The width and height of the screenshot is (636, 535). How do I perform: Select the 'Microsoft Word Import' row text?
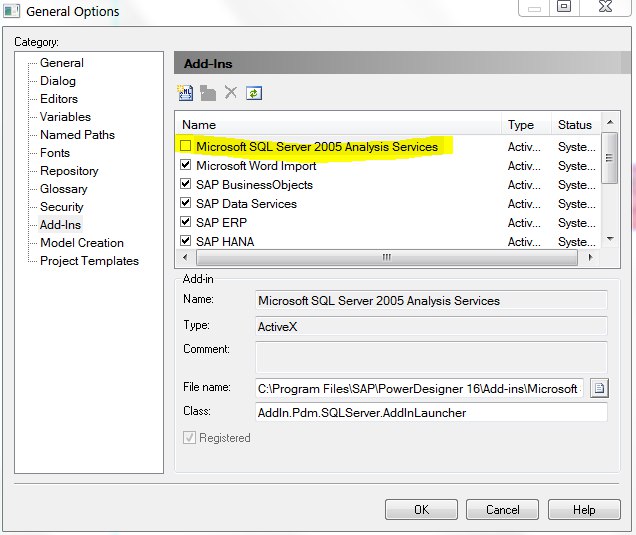coord(256,165)
